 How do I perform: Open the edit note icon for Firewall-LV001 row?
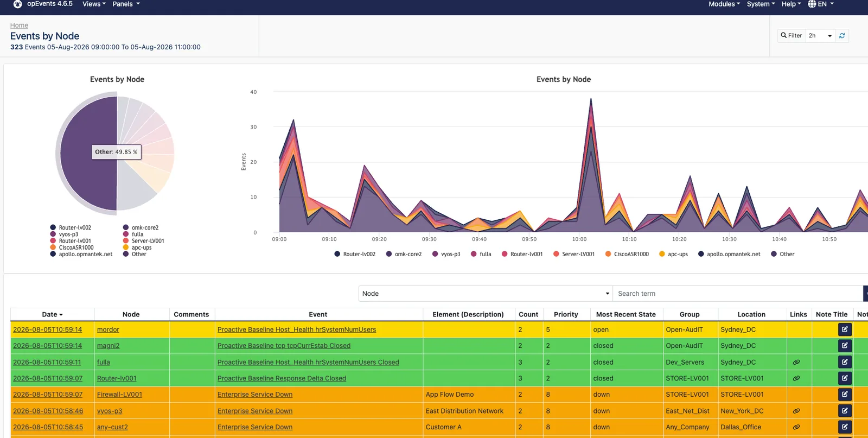(x=845, y=395)
